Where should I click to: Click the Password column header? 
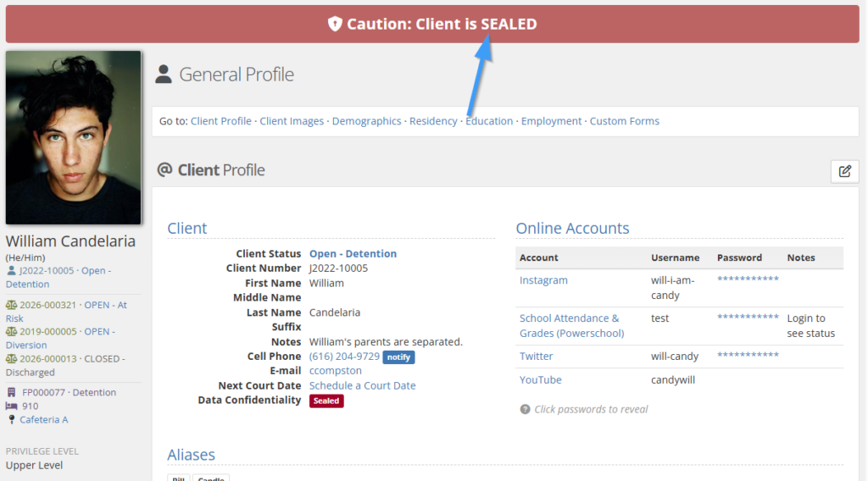click(x=739, y=257)
